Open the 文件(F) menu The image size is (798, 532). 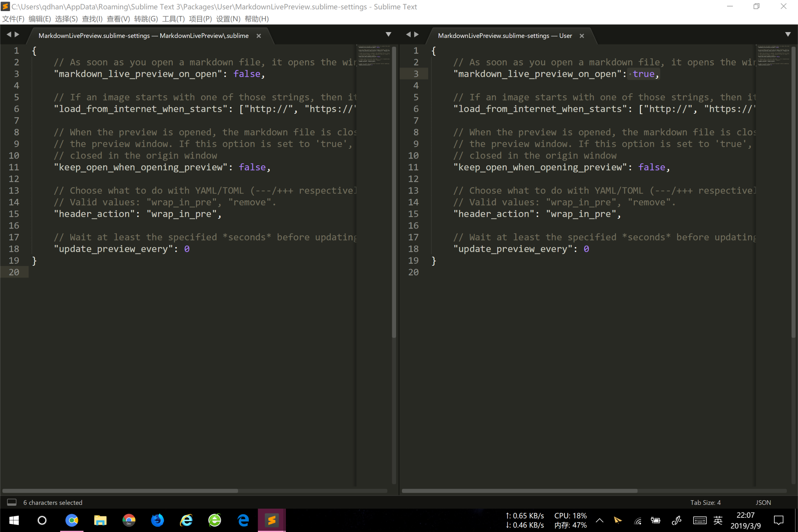point(13,19)
